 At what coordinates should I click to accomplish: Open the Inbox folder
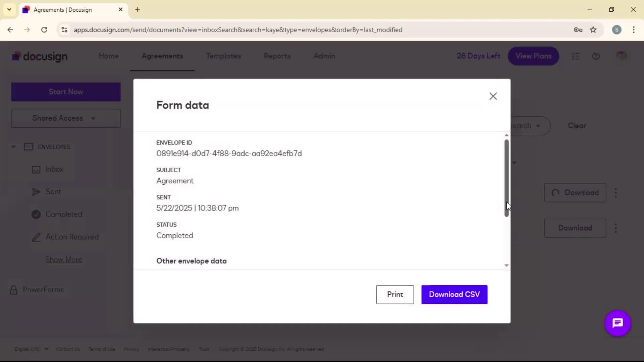click(x=54, y=169)
